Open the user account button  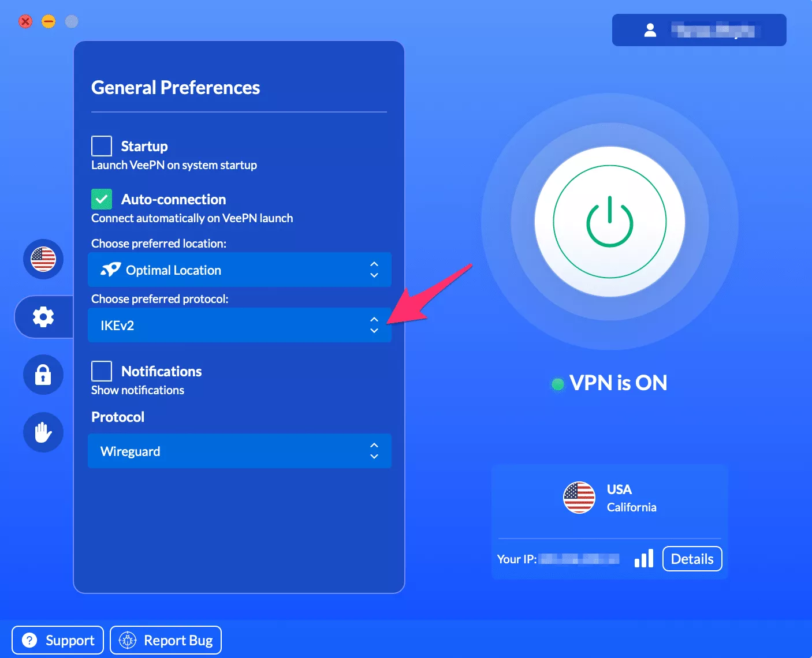(x=699, y=30)
